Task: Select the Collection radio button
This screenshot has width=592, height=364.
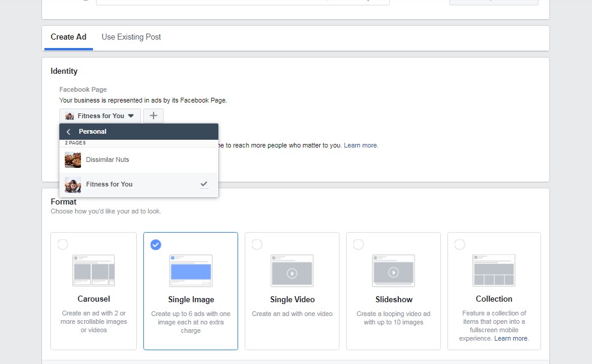Action: 459,244
